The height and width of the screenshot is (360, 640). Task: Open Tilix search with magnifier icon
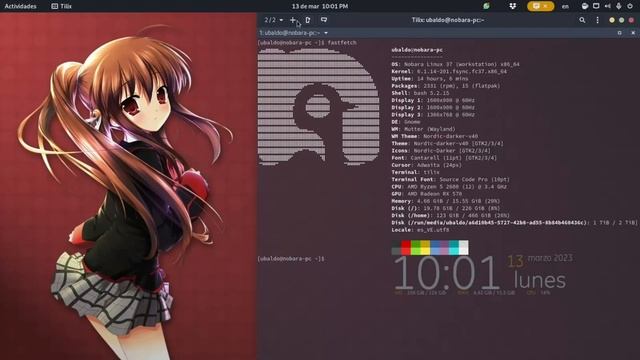coord(582,20)
